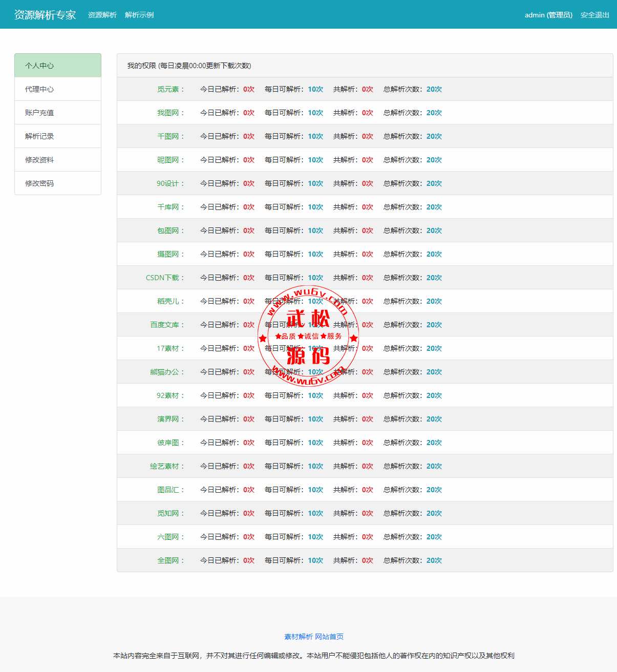Click the 千库网 site label
The width and height of the screenshot is (617, 672).
point(171,207)
